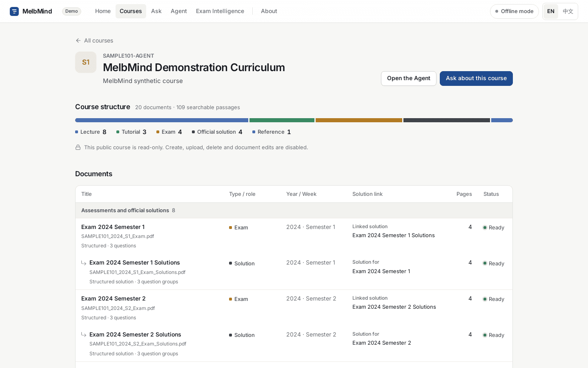Click the lock icon by read-only notice

[78, 147]
